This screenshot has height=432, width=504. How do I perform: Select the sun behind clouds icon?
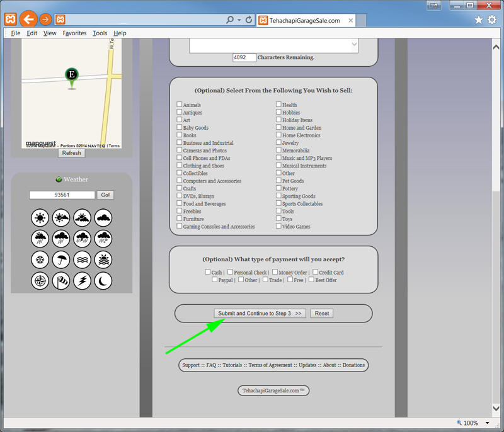tap(83, 218)
